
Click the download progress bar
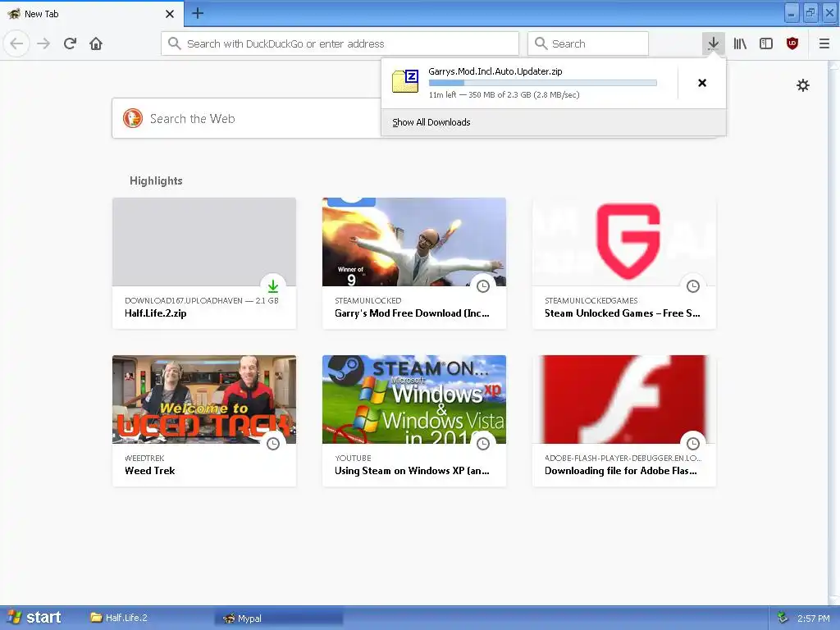click(x=543, y=83)
